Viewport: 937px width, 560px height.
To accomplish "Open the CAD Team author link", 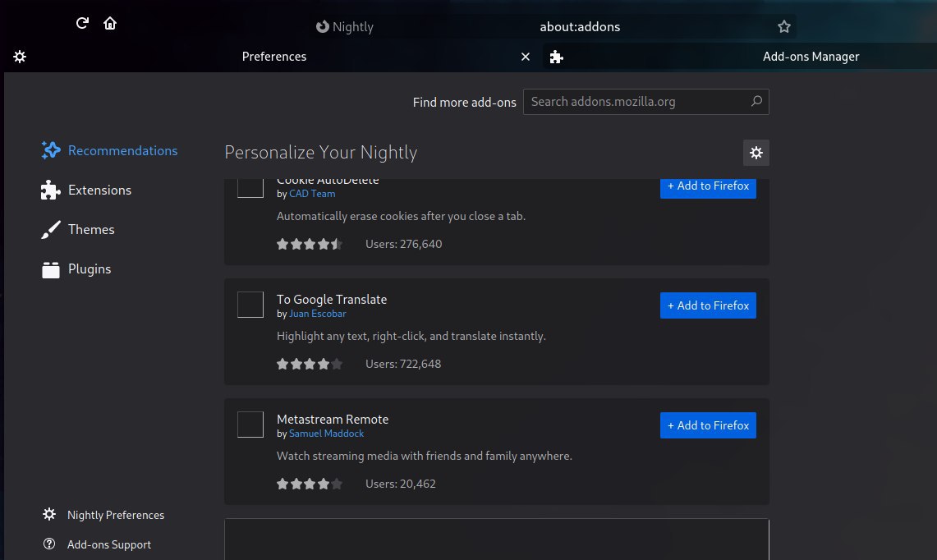I will click(312, 194).
